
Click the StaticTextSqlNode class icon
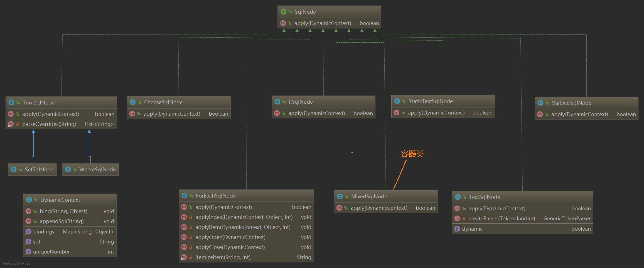(x=397, y=101)
